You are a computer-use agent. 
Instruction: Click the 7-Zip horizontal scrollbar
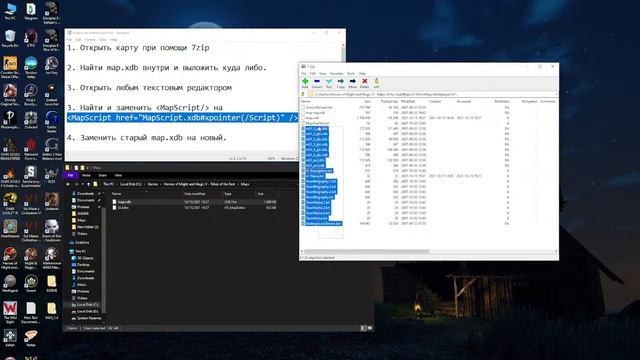(367, 251)
